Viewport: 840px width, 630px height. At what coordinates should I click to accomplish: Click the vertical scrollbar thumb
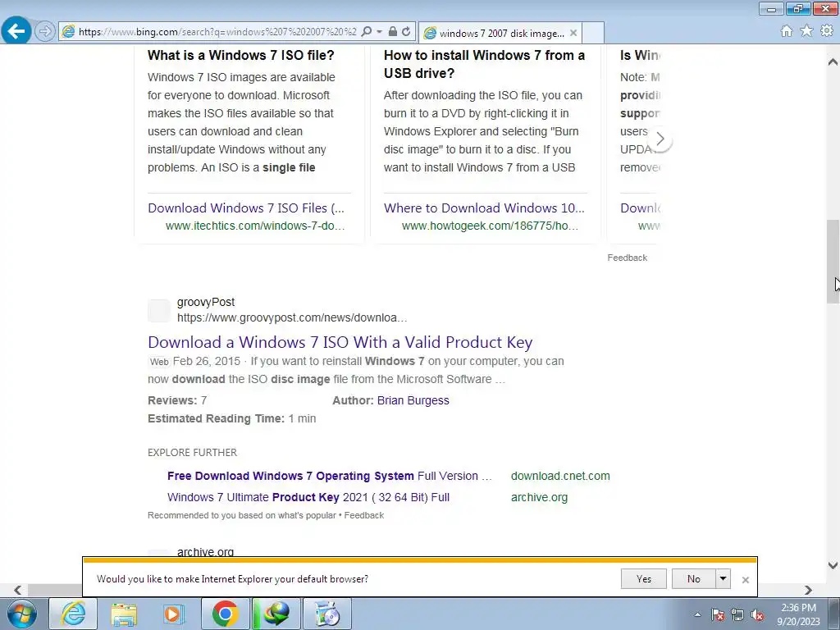[833, 262]
